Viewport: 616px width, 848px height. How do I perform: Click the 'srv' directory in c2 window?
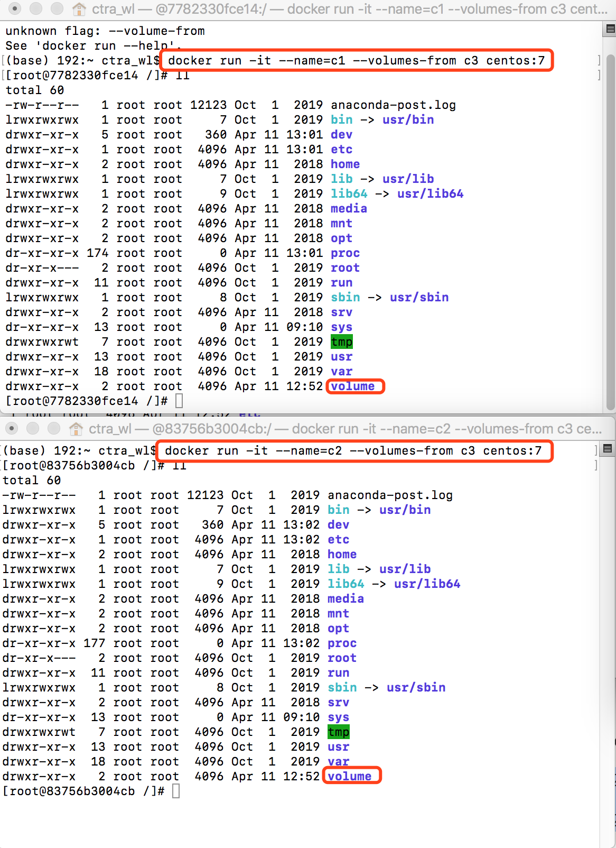coord(339,703)
